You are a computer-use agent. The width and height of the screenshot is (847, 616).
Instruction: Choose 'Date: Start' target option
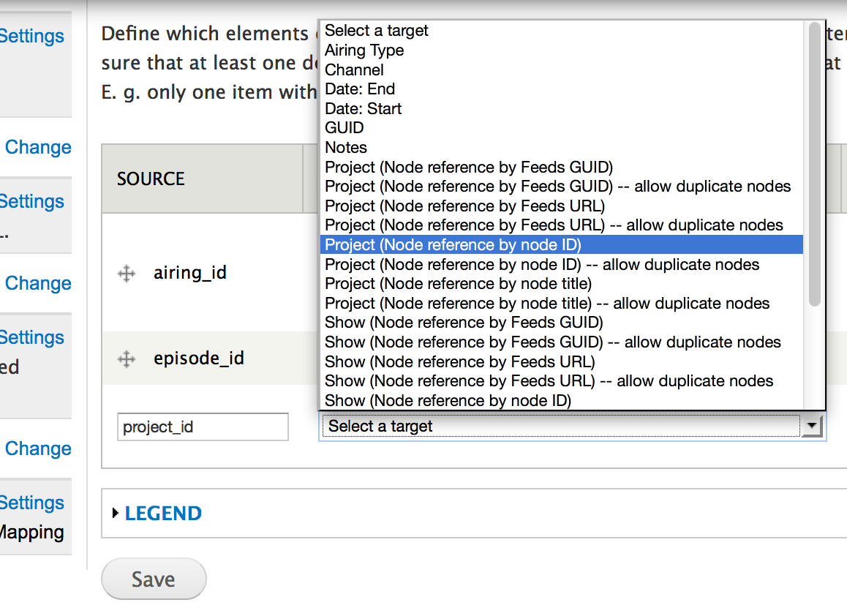pyautogui.click(x=363, y=109)
